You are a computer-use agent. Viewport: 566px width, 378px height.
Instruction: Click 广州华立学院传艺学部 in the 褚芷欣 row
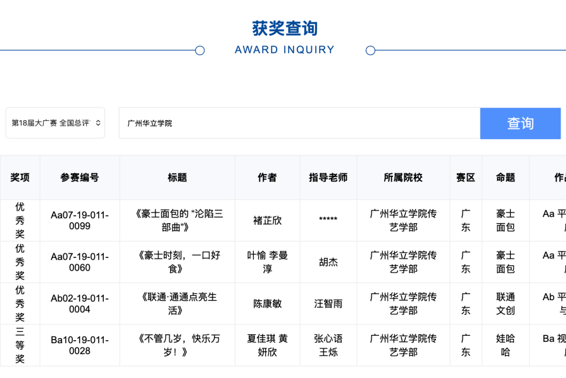pos(403,220)
